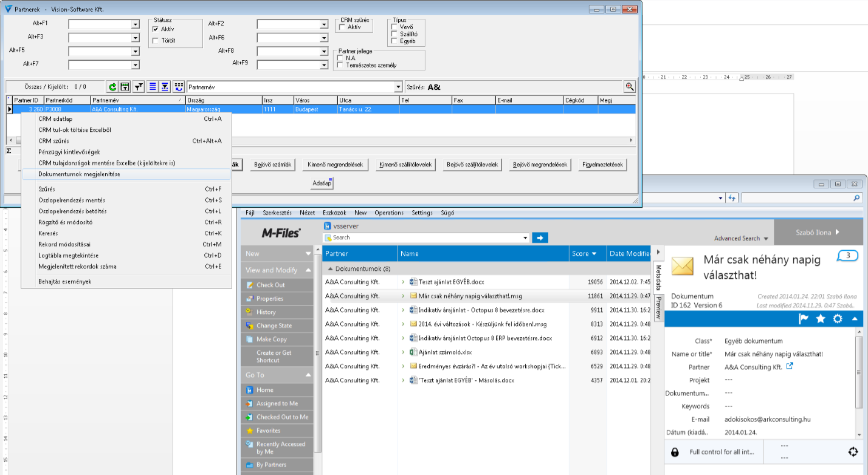This screenshot has height=475, width=868.
Task: Open the Alt+F3 dropdown
Action: (x=136, y=38)
